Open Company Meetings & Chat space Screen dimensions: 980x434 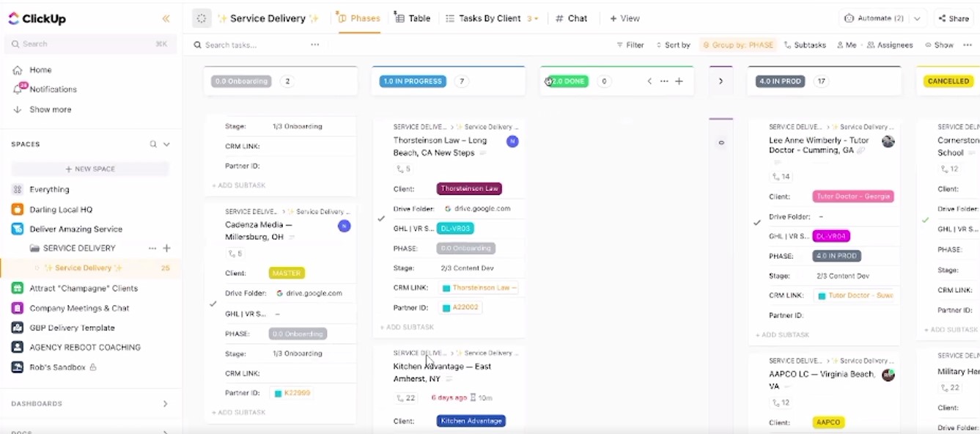[79, 308]
